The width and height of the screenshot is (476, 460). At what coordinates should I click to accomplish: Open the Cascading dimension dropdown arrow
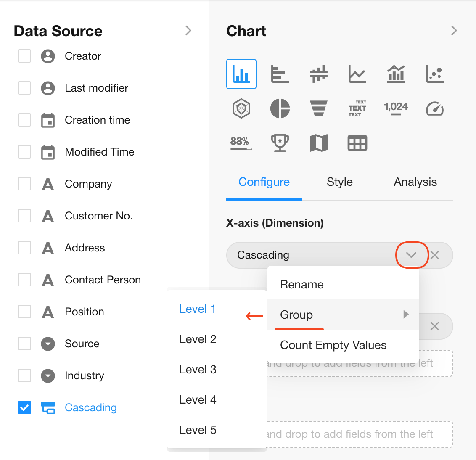pos(411,255)
